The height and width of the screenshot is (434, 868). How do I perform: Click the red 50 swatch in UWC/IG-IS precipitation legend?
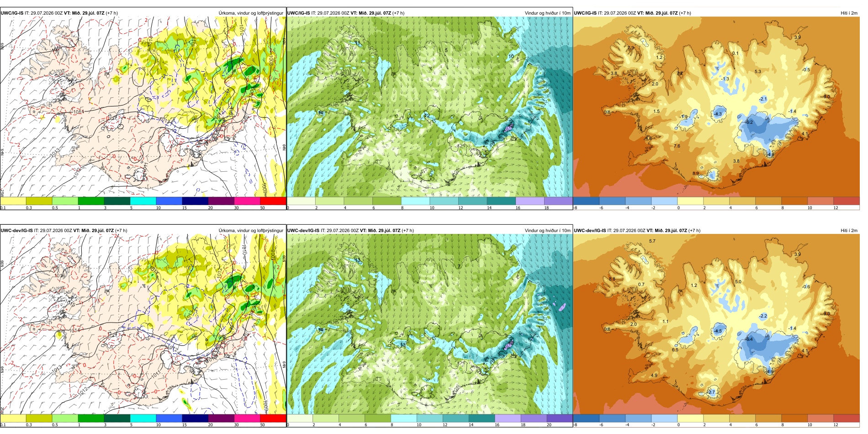coord(273,201)
